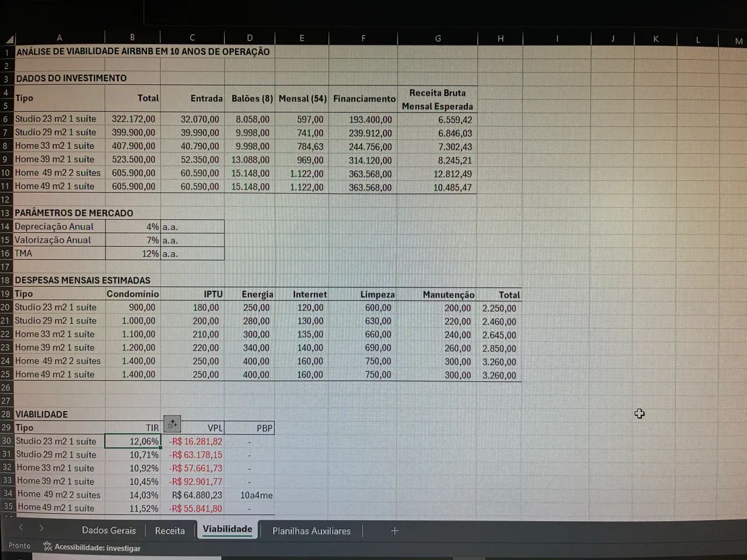This screenshot has height=560, width=747.
Task: Click the select-all corner triangle
Action: 9,40
